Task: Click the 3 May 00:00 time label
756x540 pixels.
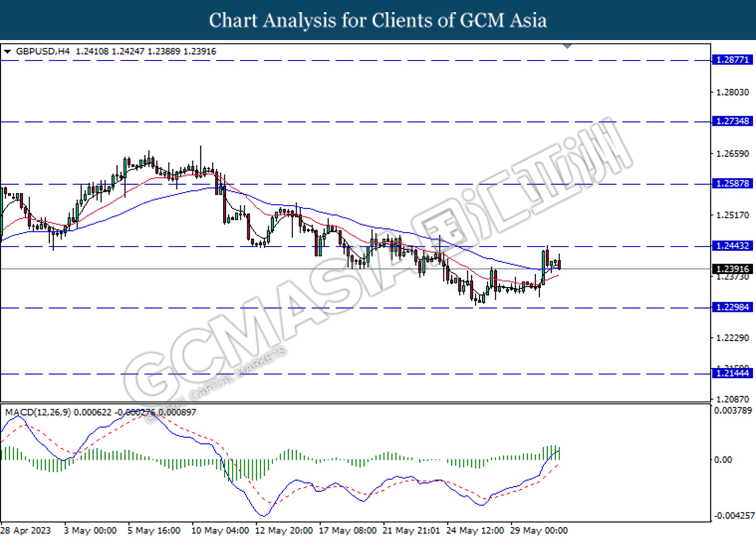Action: (x=90, y=531)
